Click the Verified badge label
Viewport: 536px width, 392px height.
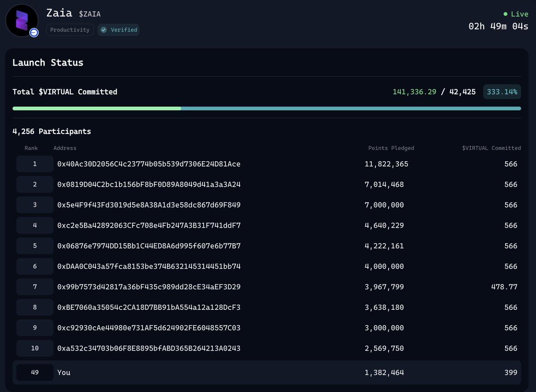tap(118, 30)
